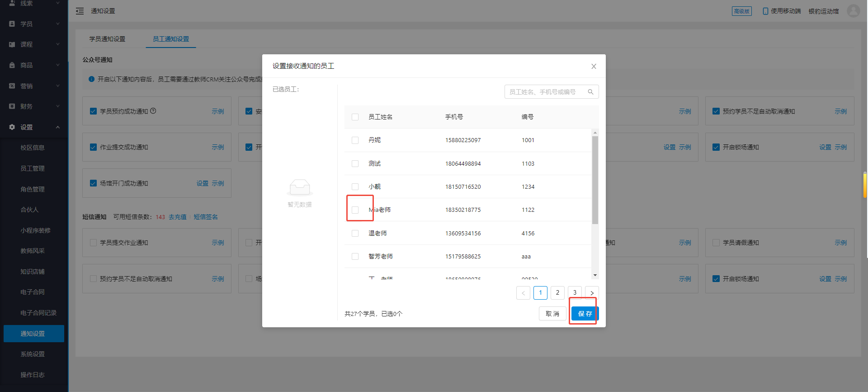868x392 pixels.
Task: Open 员工管理 in sidebar
Action: click(33, 168)
